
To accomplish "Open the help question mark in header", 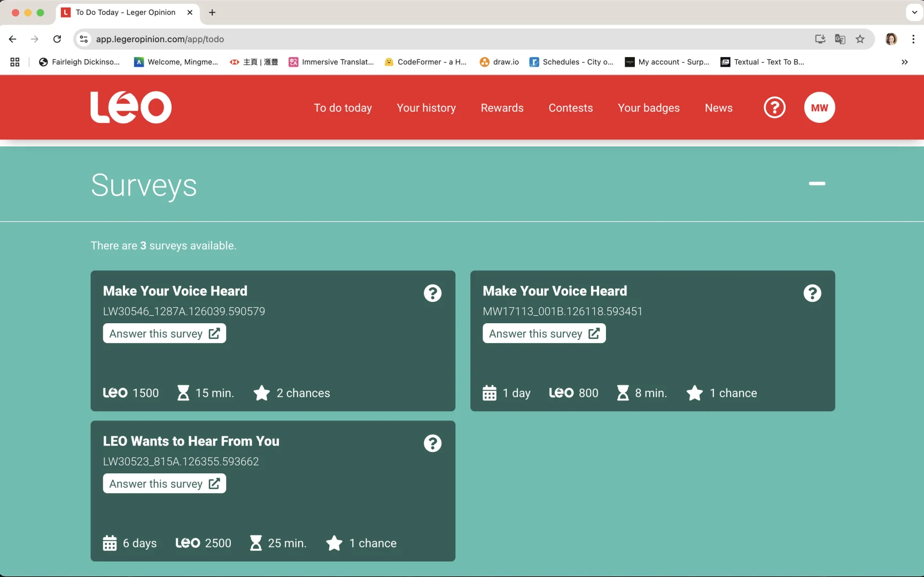I will click(x=774, y=107).
